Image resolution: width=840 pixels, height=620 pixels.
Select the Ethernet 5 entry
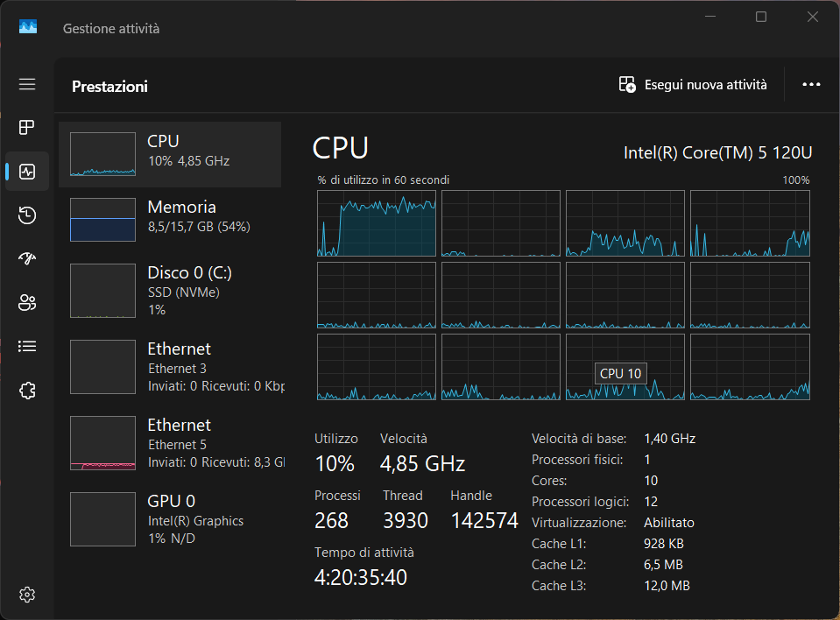pos(170,443)
